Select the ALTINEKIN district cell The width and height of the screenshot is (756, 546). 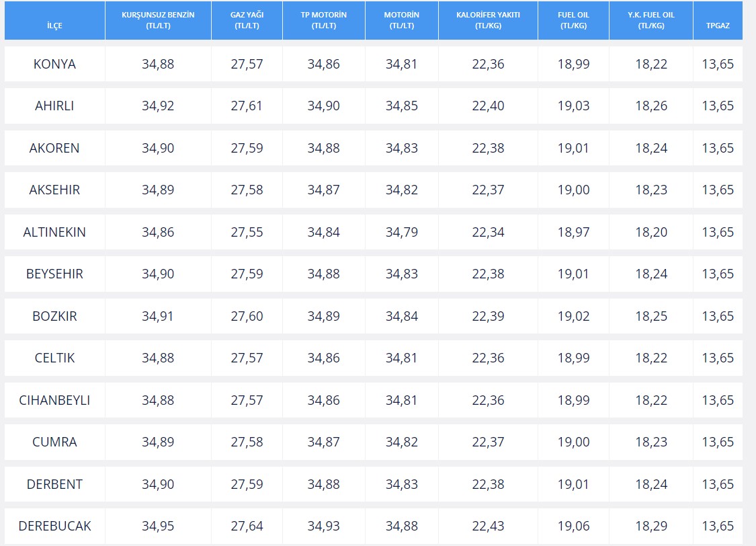[x=54, y=233]
